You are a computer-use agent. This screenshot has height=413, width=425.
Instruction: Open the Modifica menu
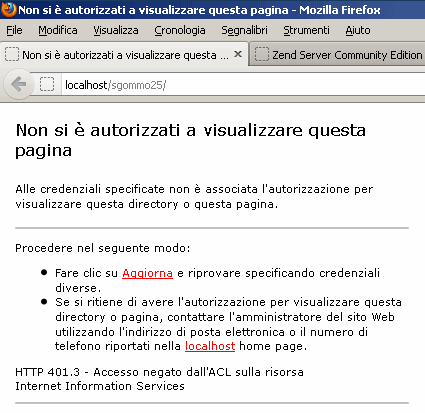click(x=58, y=30)
